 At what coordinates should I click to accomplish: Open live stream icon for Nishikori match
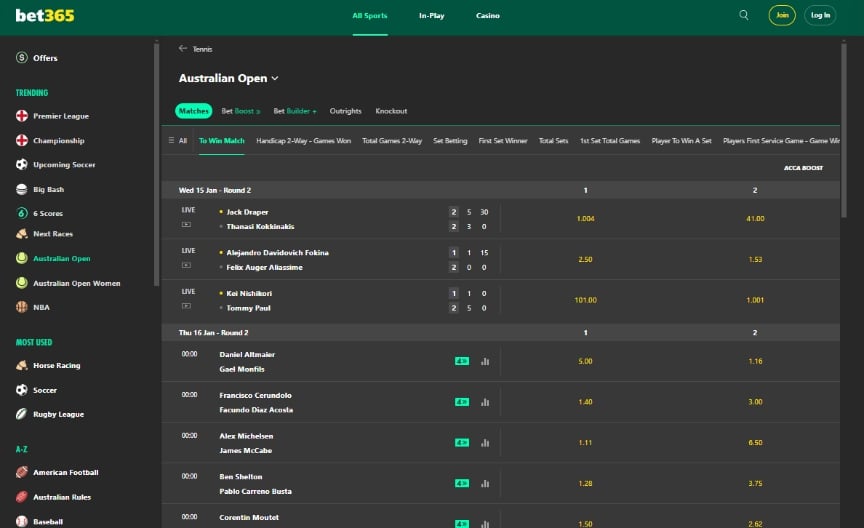click(x=186, y=306)
